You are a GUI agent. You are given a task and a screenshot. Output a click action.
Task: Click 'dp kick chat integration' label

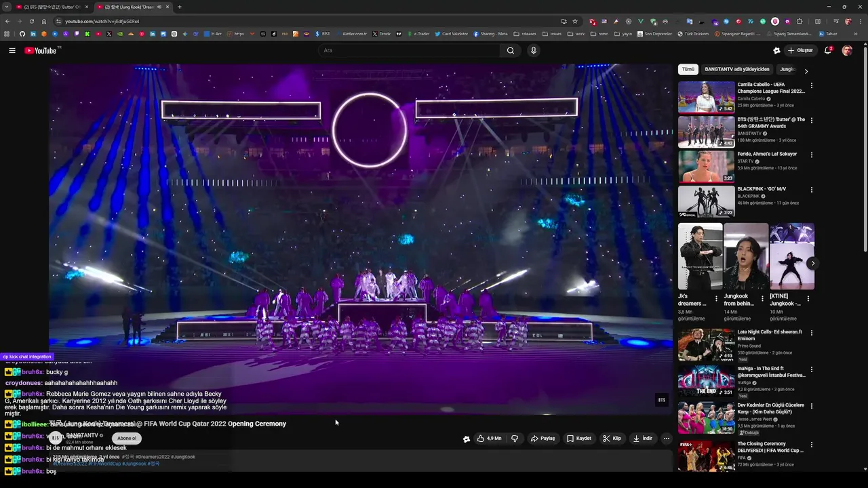pyautogui.click(x=26, y=357)
